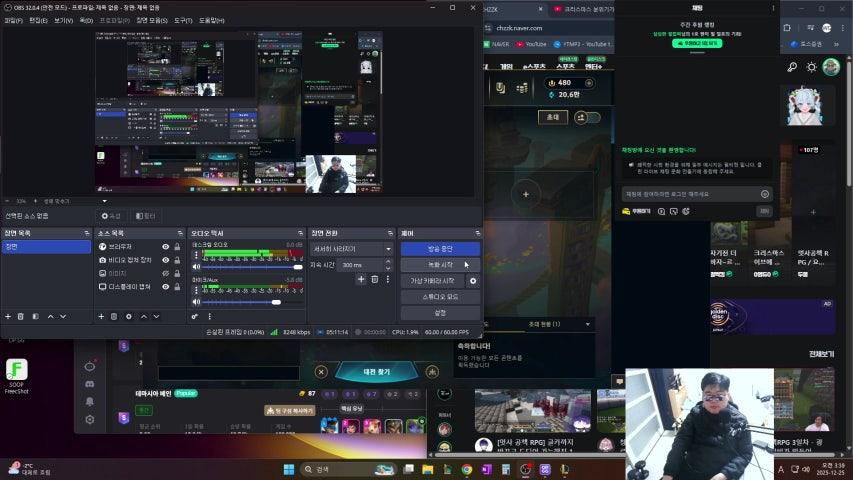Mute Mic/Aux speaker icon
This screenshot has height=480, width=853.
coord(196,301)
